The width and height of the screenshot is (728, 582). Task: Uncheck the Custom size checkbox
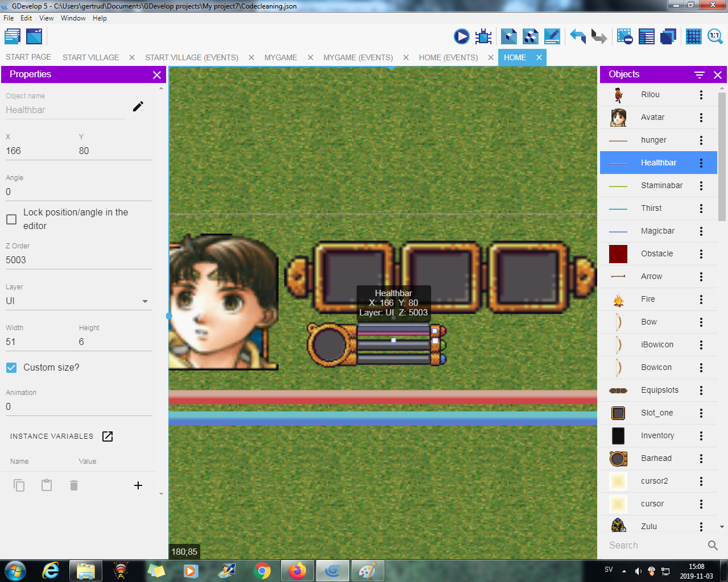click(x=11, y=368)
